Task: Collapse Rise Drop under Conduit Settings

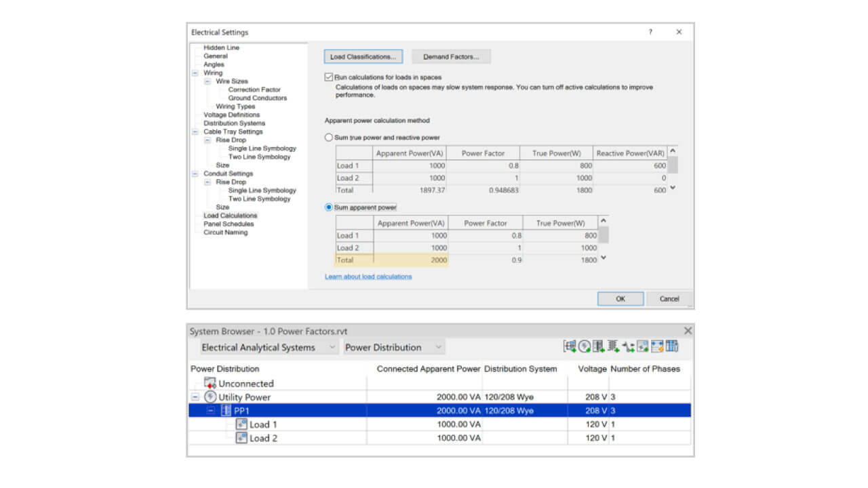Action: (x=208, y=182)
